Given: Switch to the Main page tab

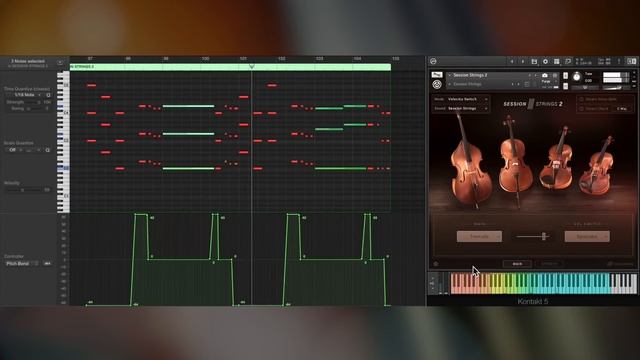Looking at the screenshot, I should 517,264.
